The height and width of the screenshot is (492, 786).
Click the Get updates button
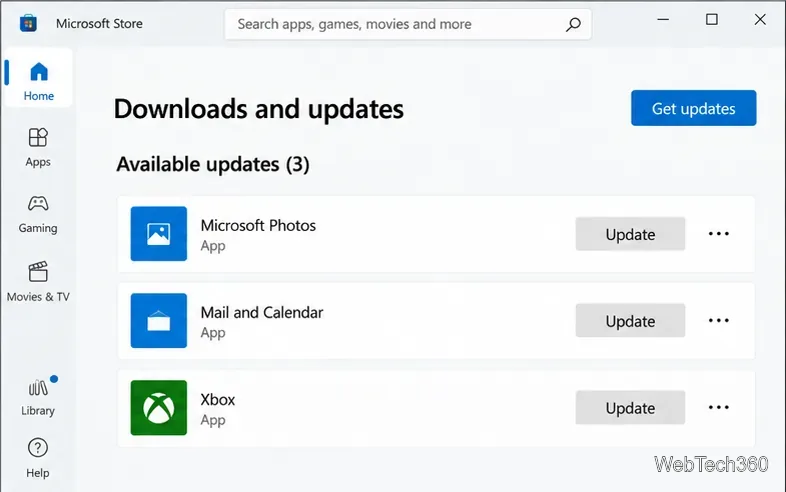click(x=693, y=108)
